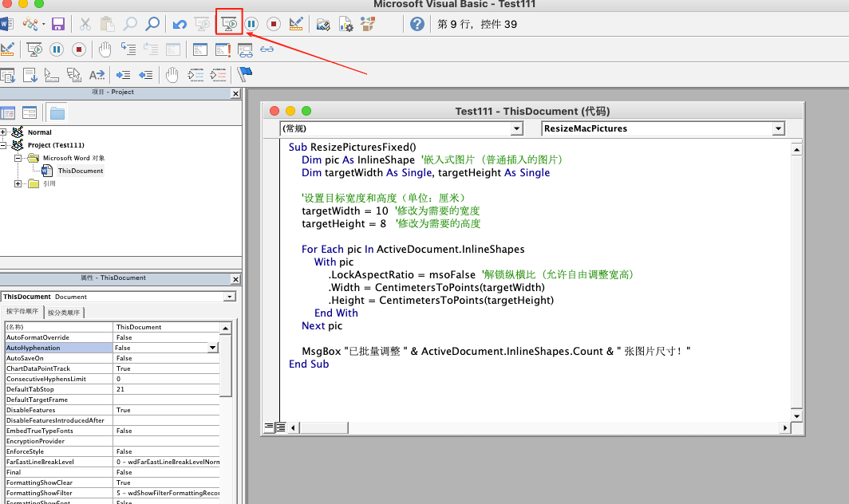The height and width of the screenshot is (504, 849).
Task: Open the Project Explorer icon
Action: pyautogui.click(x=323, y=25)
